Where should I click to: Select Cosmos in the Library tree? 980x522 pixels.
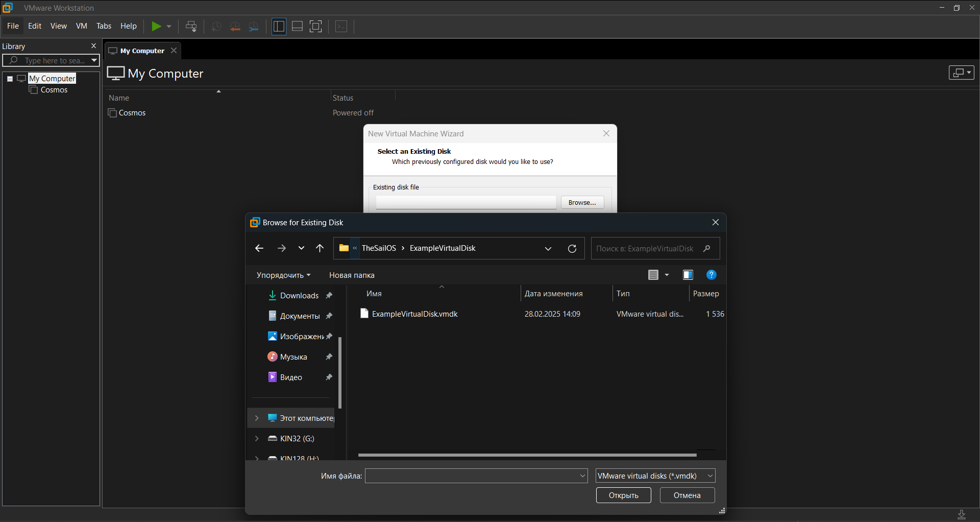pos(54,90)
